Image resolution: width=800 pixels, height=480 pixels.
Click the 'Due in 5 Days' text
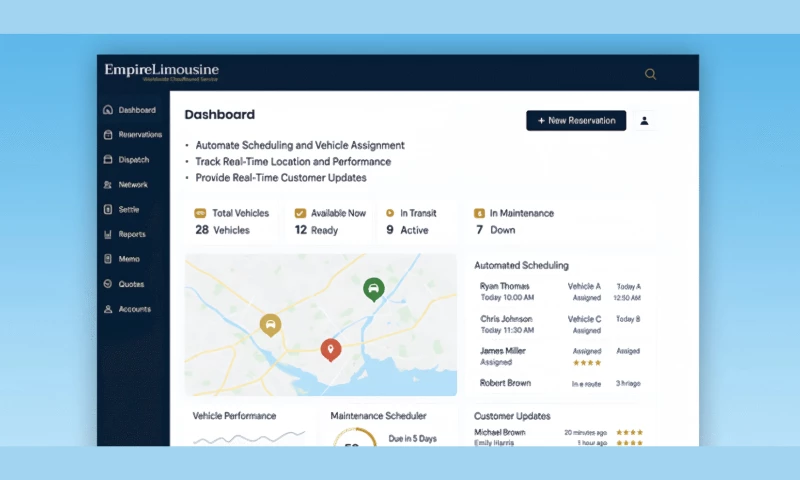tap(413, 439)
